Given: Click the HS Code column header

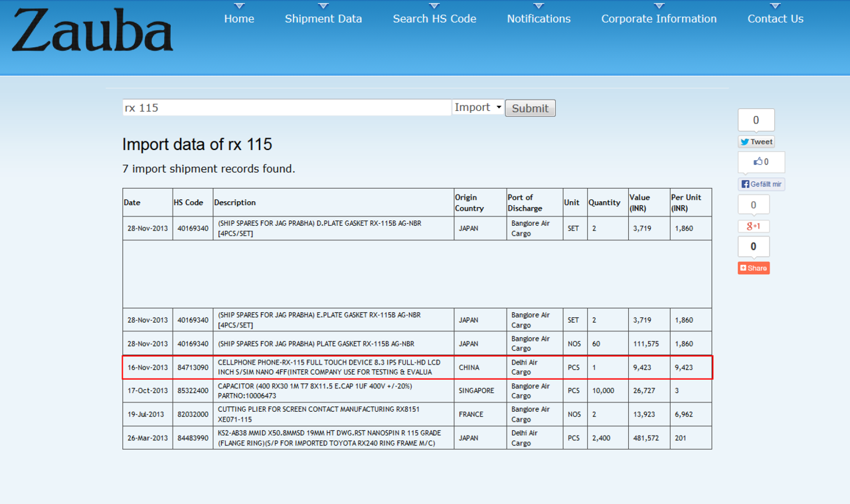Looking at the screenshot, I should tap(193, 203).
